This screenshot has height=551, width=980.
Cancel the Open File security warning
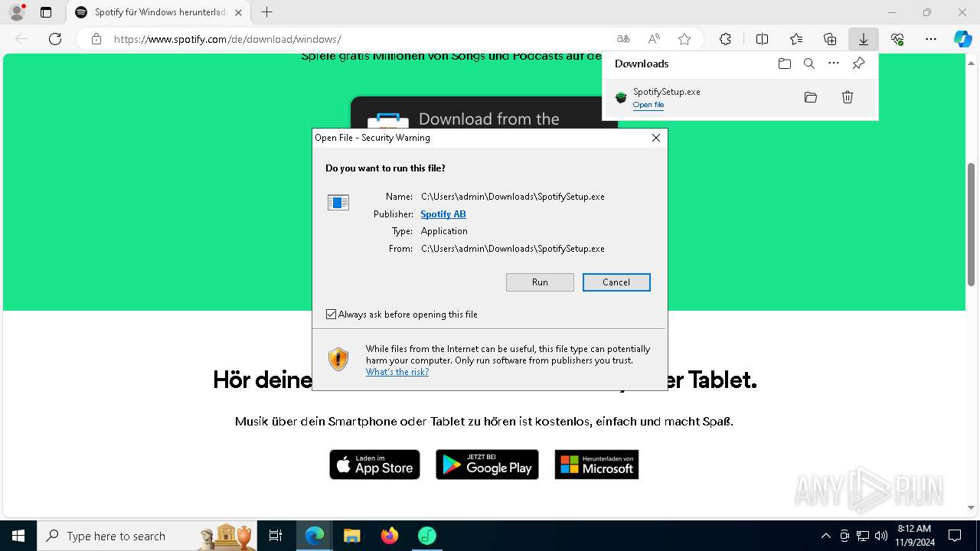click(616, 282)
